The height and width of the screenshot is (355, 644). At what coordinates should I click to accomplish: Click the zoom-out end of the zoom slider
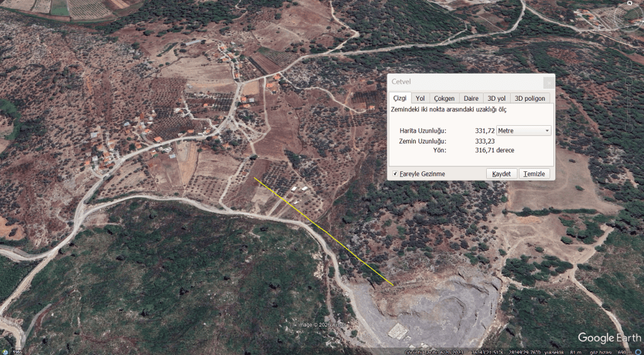pyautogui.click(x=629, y=128)
